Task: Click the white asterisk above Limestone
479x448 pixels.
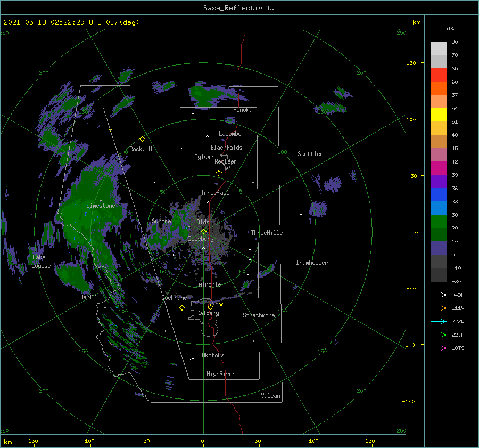Action: [101, 201]
